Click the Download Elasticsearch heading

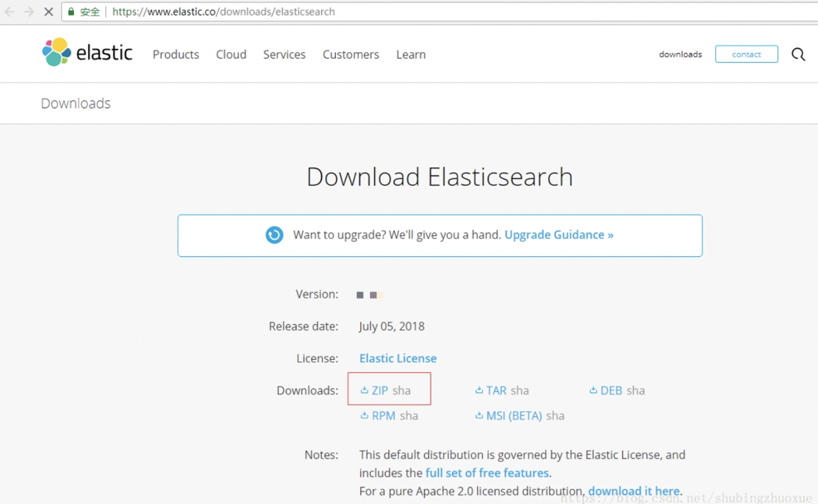[440, 177]
